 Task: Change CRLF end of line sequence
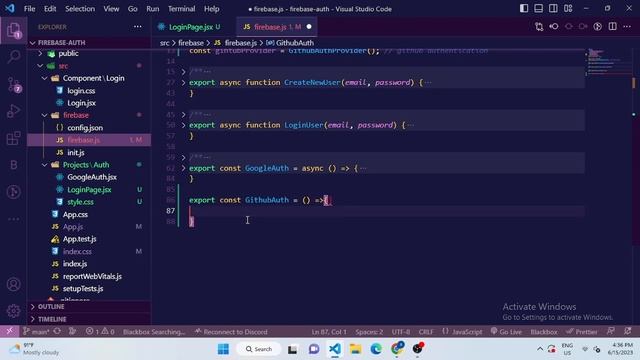click(426, 331)
